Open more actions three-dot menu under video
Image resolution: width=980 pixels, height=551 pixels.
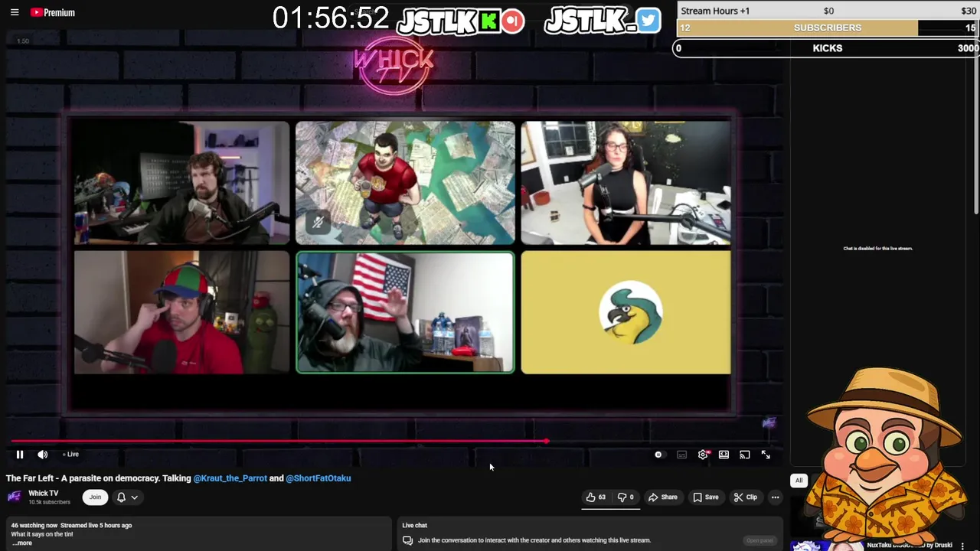coord(776,497)
